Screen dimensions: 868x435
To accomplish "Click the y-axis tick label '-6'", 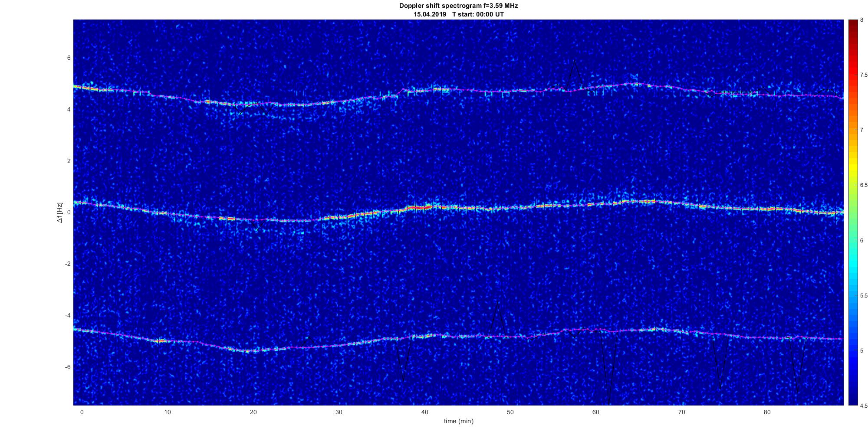I will point(68,367).
